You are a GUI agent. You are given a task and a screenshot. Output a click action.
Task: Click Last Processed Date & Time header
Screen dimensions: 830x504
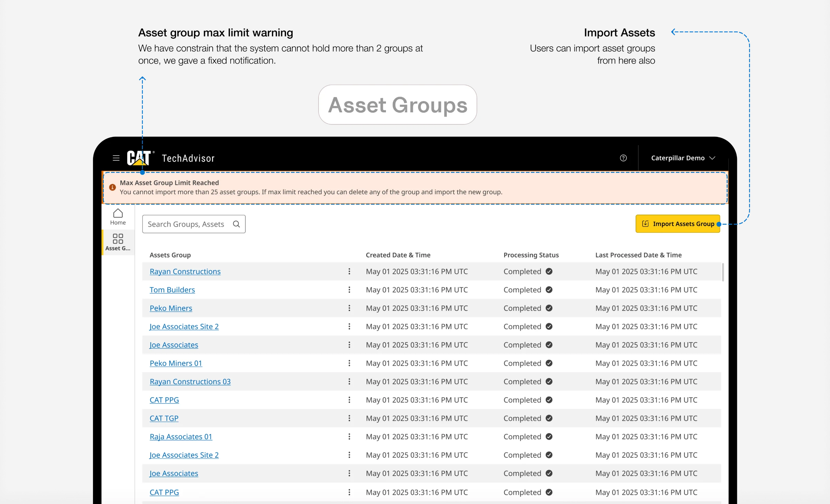click(x=638, y=255)
